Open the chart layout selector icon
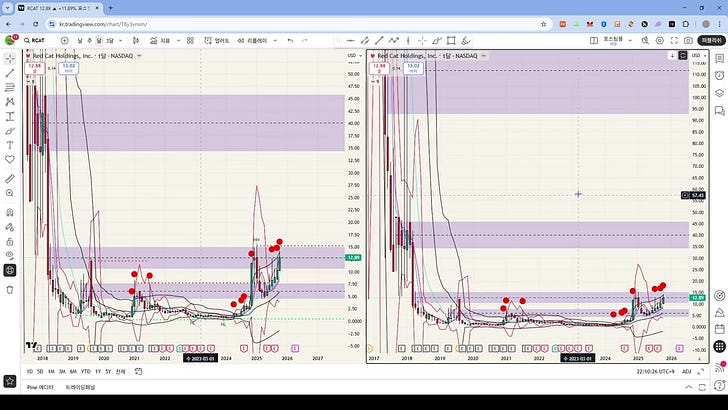Viewport: 728px width, 410px height. coord(594,40)
